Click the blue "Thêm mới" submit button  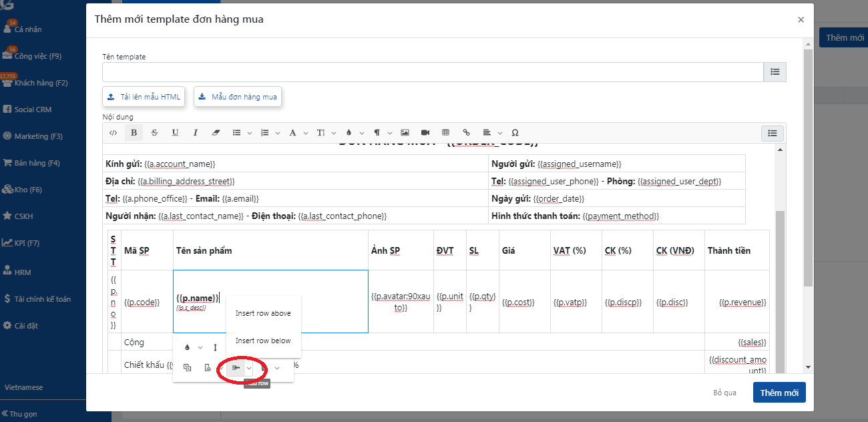[x=779, y=393]
